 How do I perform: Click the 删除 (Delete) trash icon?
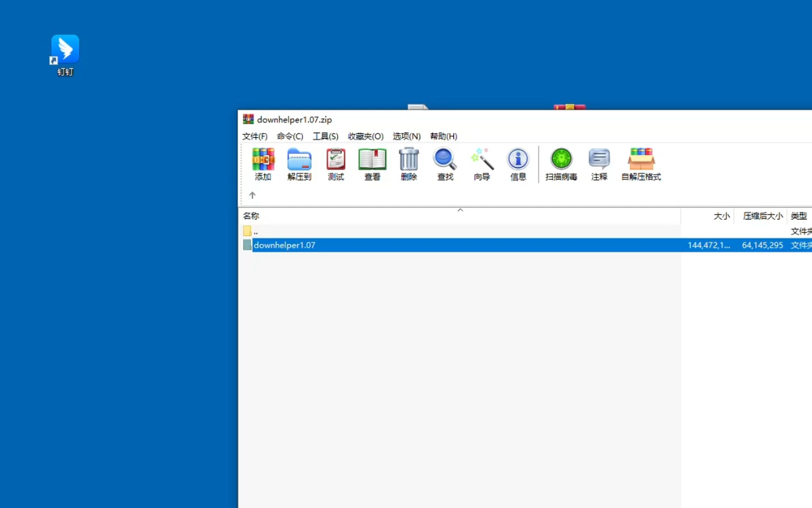pos(409,164)
